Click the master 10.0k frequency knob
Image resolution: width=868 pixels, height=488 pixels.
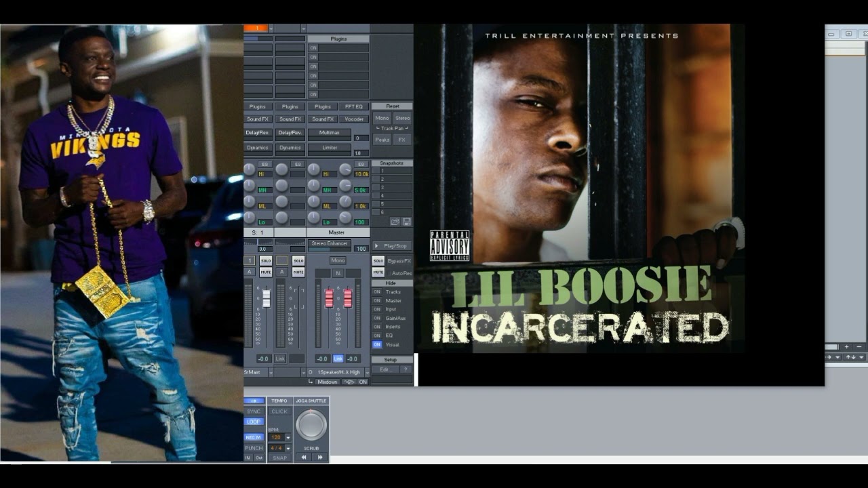(x=345, y=169)
